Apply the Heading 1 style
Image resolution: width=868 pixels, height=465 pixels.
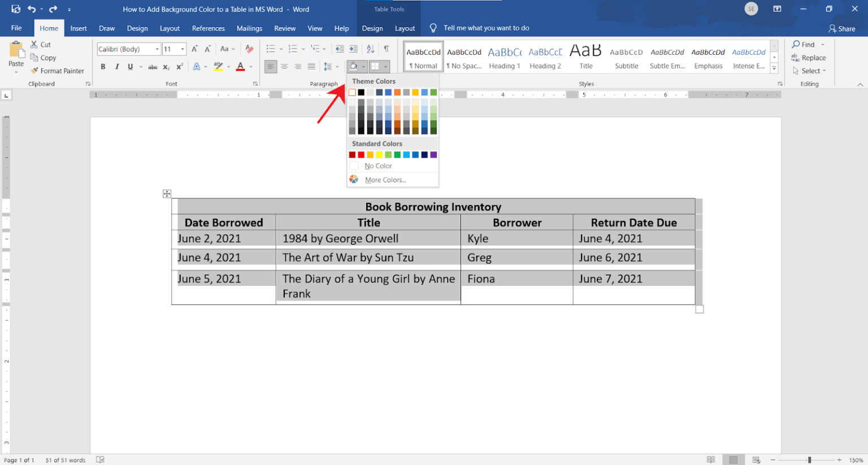click(505, 57)
